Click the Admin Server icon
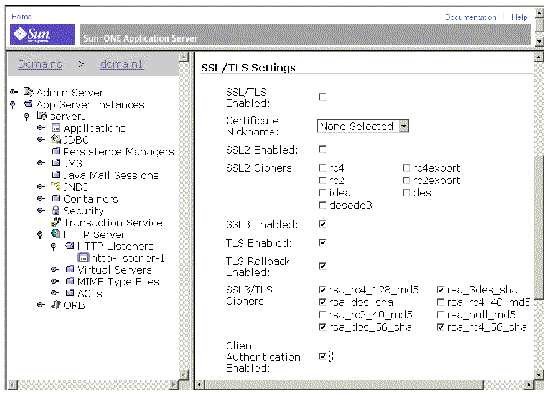Screen dimensions: 549x396 pos(28,92)
